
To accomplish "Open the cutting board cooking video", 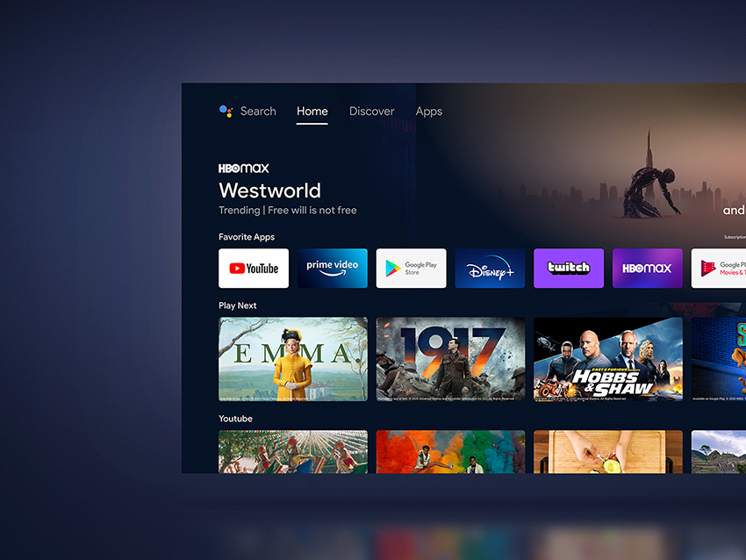I will (x=608, y=451).
